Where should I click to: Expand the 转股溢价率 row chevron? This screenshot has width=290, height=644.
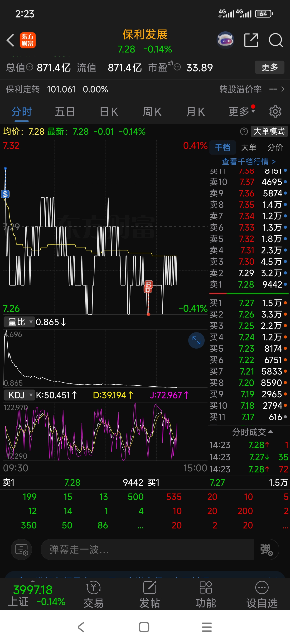pos(283,89)
